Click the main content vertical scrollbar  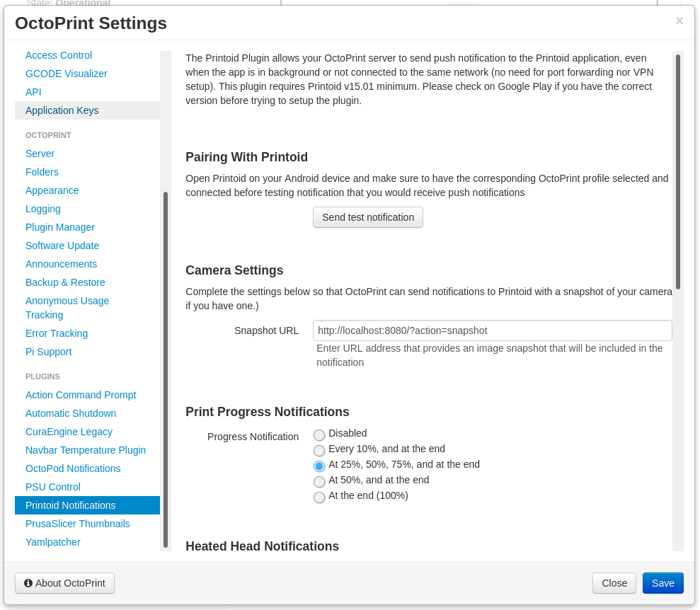pos(677,171)
